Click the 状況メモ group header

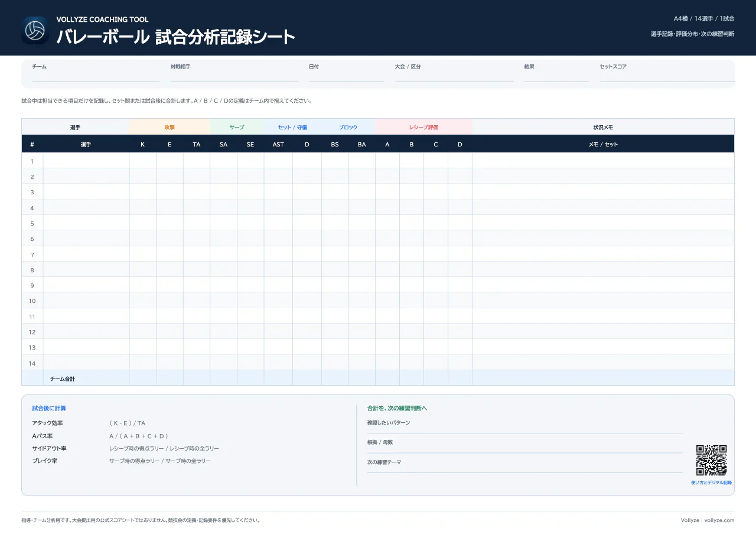(603, 127)
